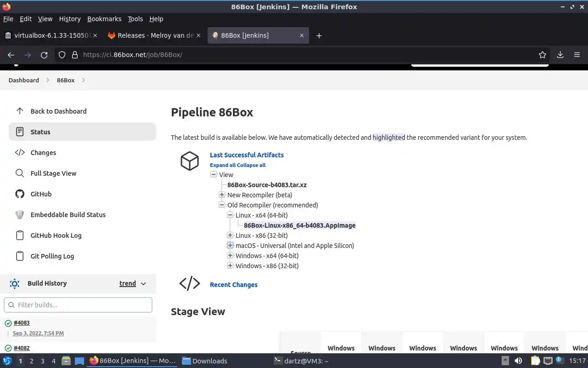Go back using the browser back arrow

pos(11,55)
